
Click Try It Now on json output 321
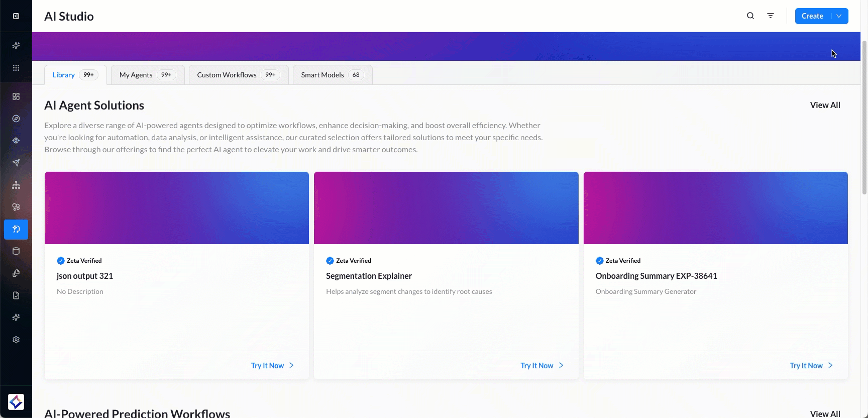267,366
